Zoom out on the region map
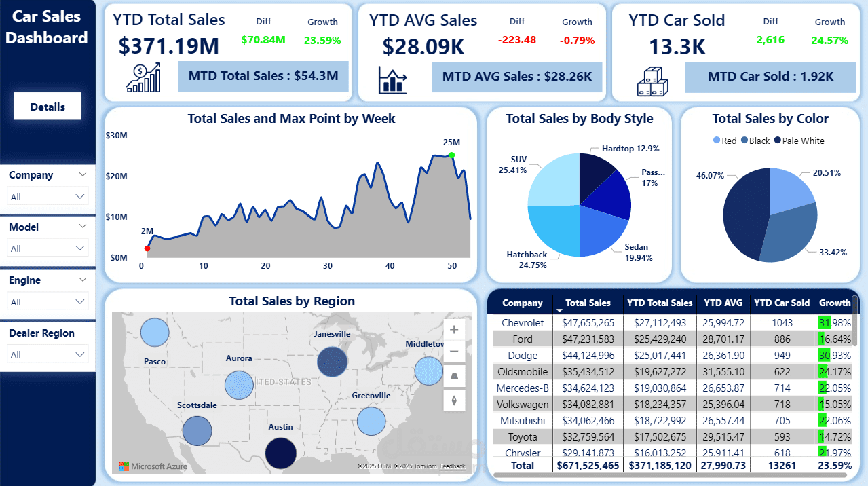This screenshot has width=868, height=486. pyautogui.click(x=454, y=352)
